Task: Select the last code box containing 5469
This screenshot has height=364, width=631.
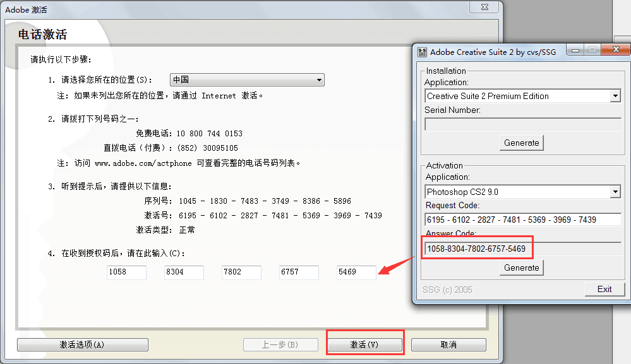Action: tap(356, 272)
